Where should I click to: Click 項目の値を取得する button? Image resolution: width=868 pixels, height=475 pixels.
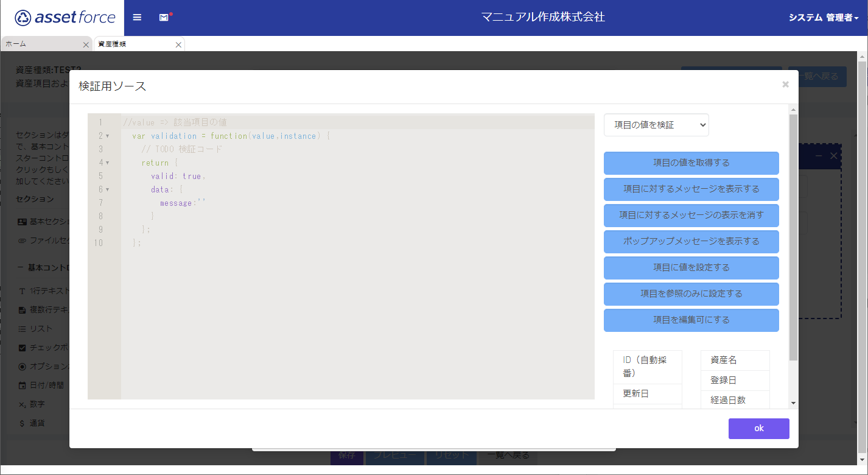pos(691,163)
